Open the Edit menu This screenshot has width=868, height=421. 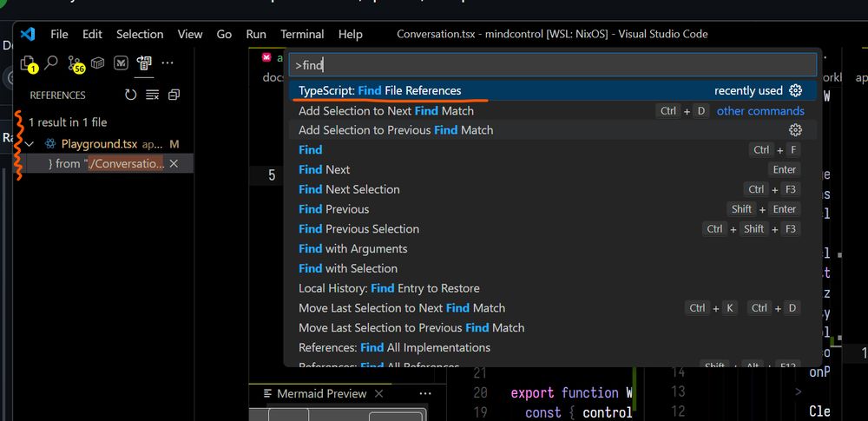tap(93, 35)
